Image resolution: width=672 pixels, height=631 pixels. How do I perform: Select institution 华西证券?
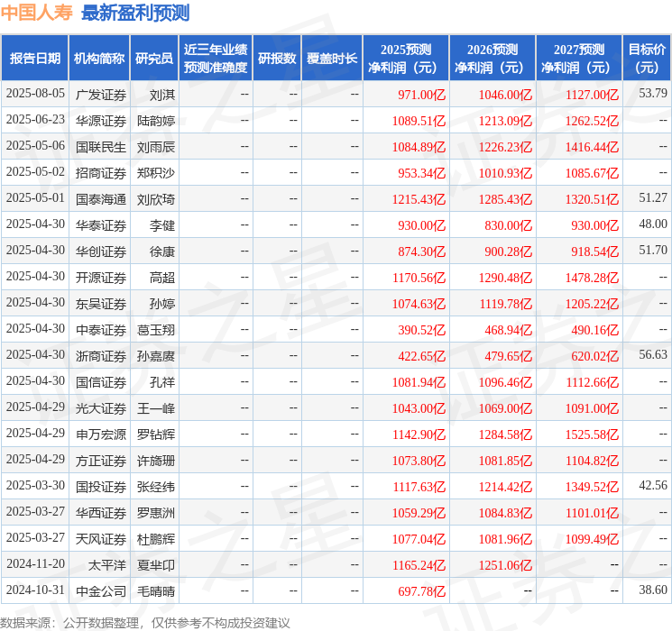point(101,513)
